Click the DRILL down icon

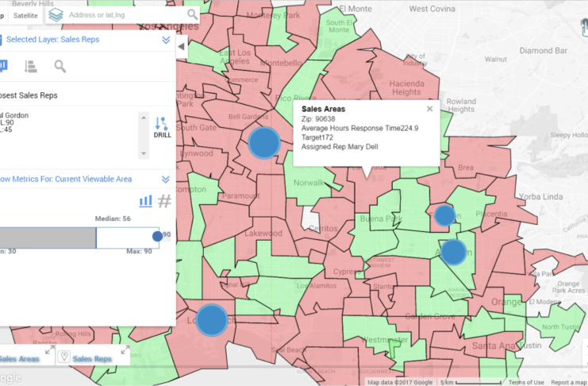(162, 123)
